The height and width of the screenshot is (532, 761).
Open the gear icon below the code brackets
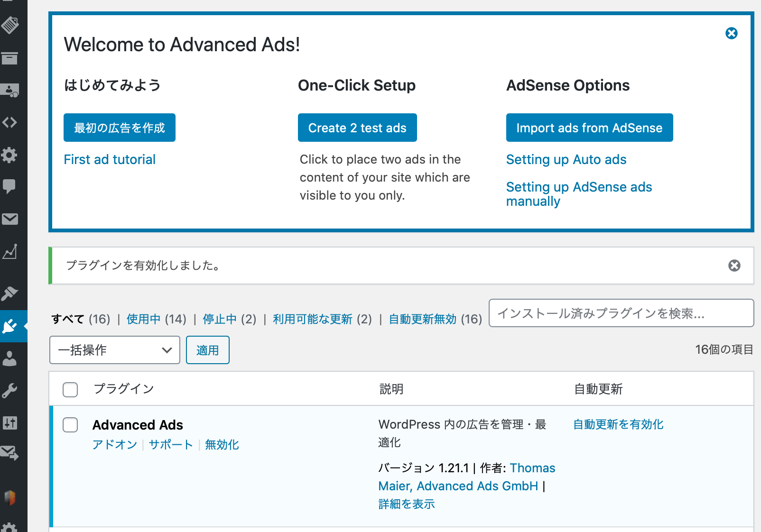(9, 155)
